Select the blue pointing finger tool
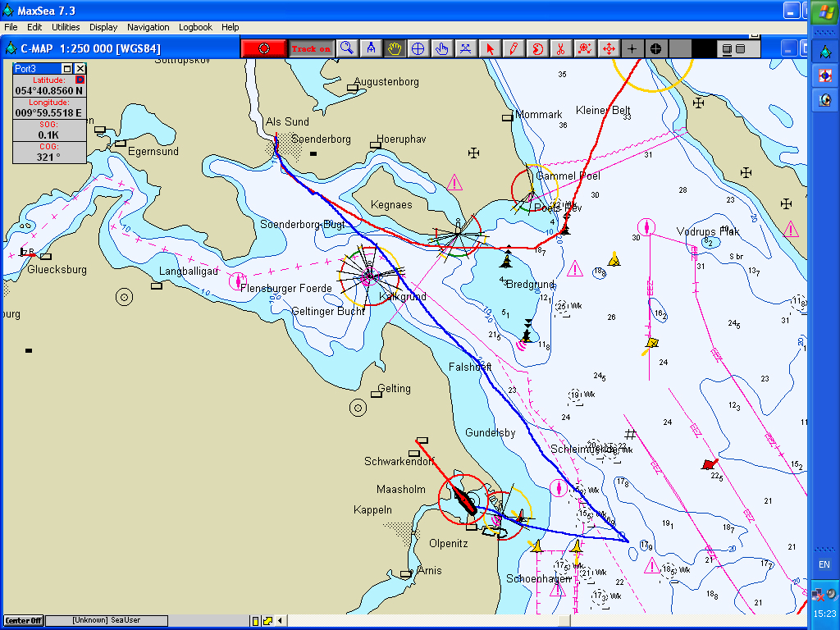840x630 pixels. tap(442, 48)
